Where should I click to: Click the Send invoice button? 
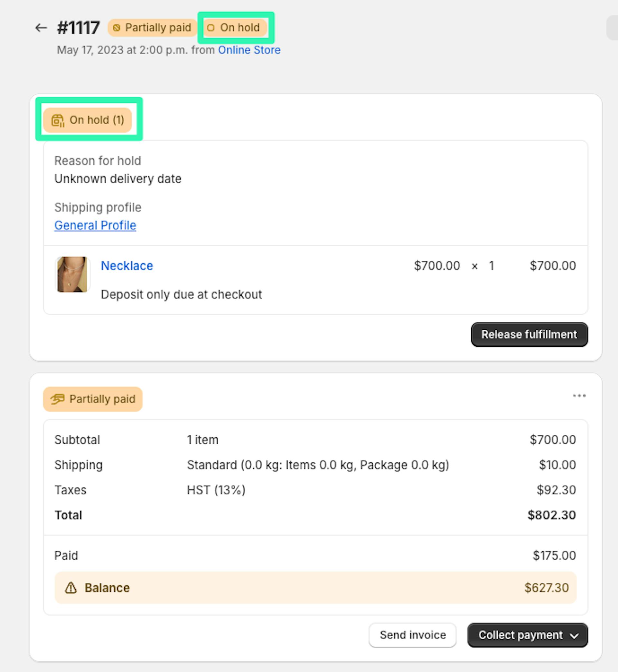point(412,635)
